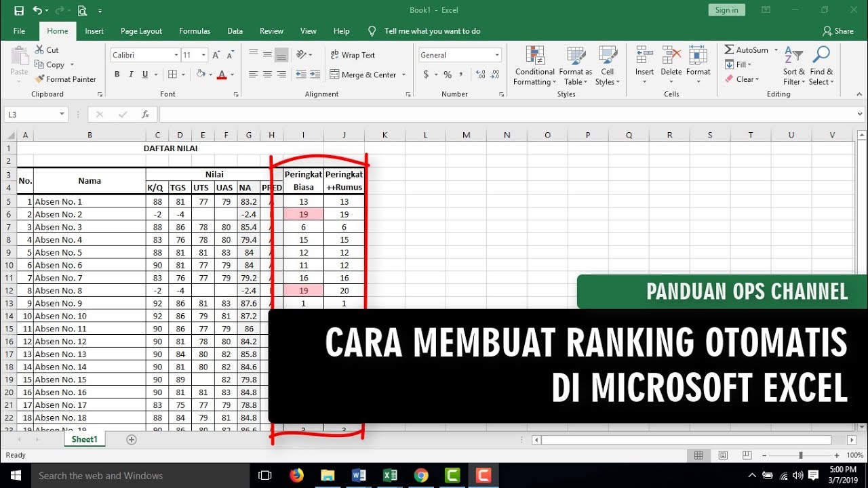
Task: Open Merge & Center dropdown arrow
Action: point(404,75)
